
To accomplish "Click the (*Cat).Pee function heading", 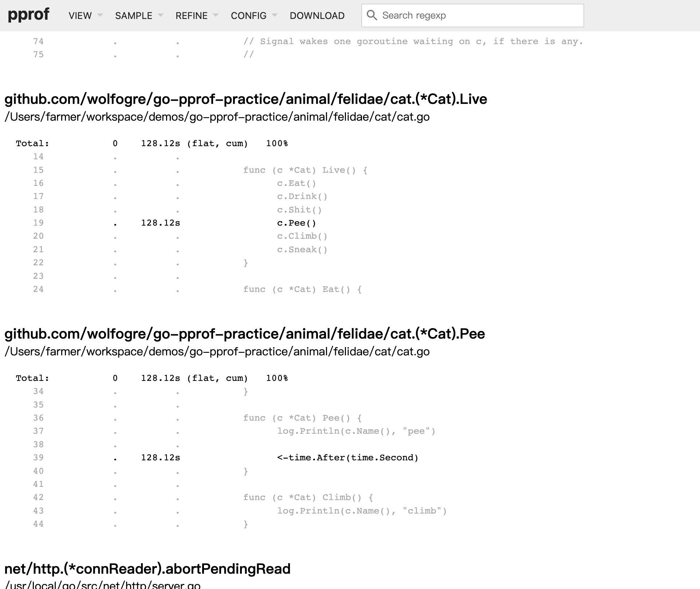I will pos(244,334).
